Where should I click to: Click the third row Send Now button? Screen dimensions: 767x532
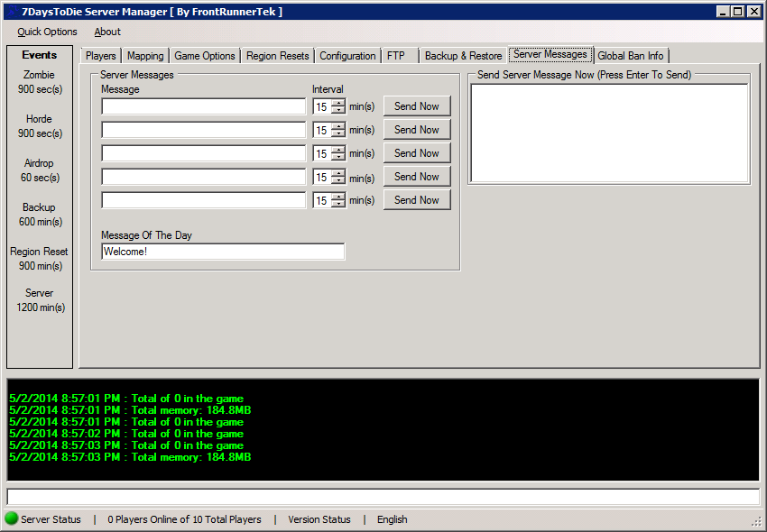(x=417, y=153)
